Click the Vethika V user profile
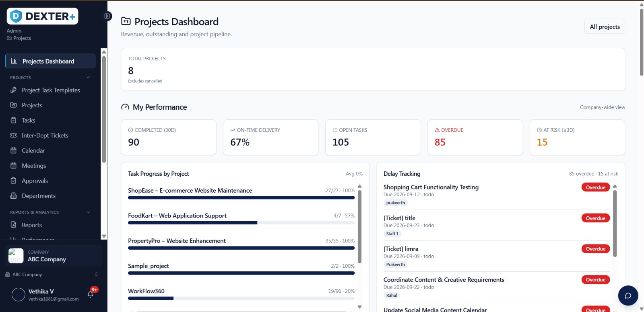The width and height of the screenshot is (644, 312). tap(45, 295)
